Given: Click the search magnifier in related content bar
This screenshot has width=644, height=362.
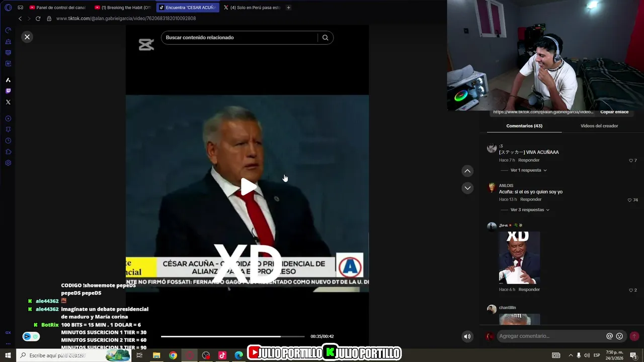Looking at the screenshot, I should 325,38.
